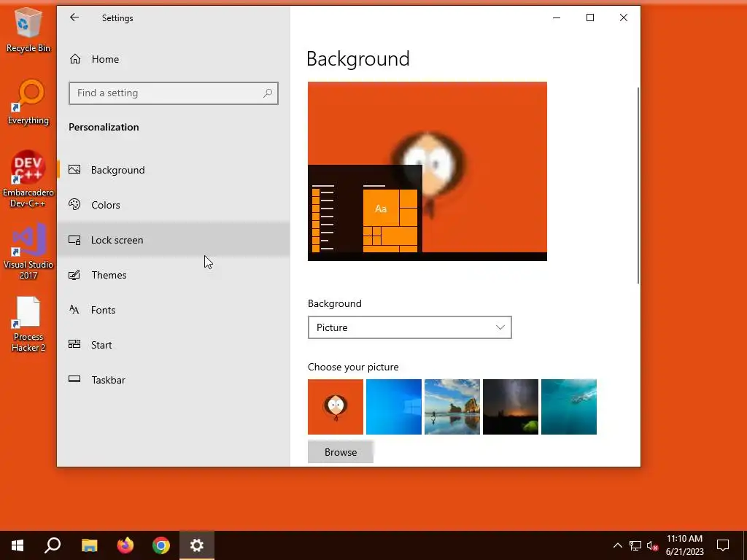Image resolution: width=747 pixels, height=560 pixels.
Task: Click the Colors palette sidebar icon
Action: tap(74, 204)
